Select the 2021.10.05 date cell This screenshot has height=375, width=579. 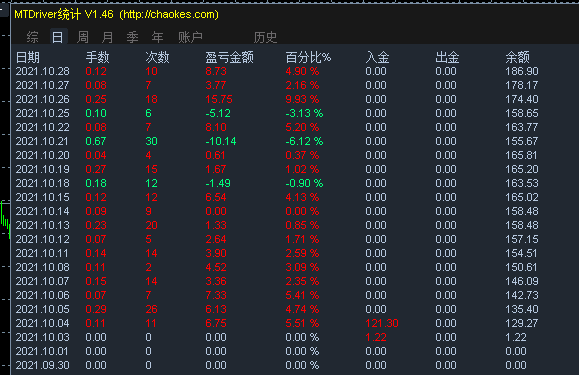[42, 310]
